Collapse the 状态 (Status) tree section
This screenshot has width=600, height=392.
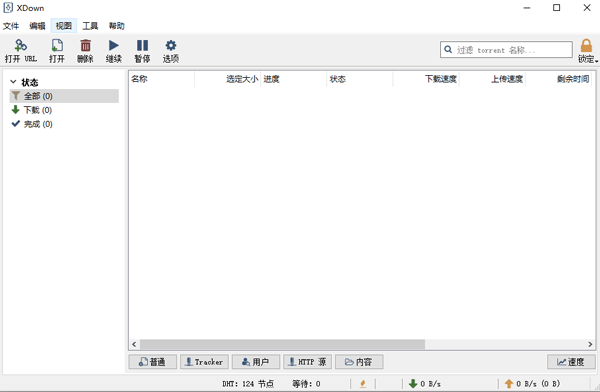(x=13, y=82)
